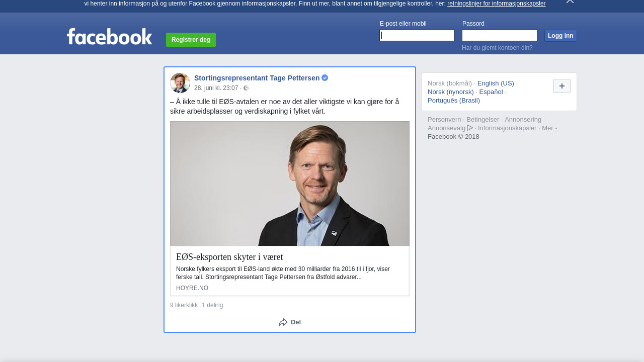This screenshot has width=644, height=362.
Task: View the 1 deling count
Action: 212,305
